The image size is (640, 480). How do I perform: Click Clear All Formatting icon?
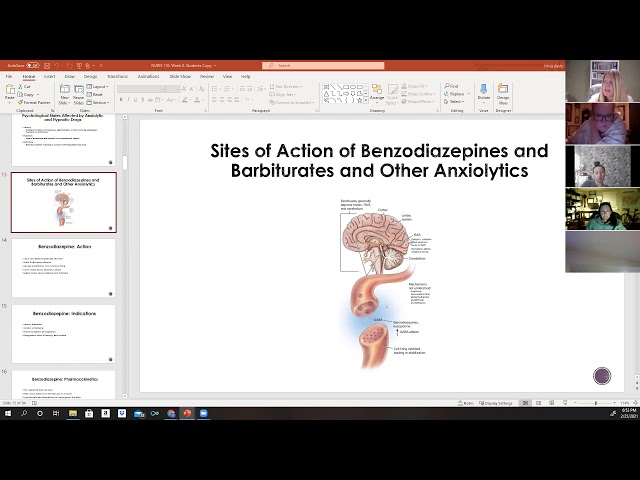pyautogui.click(x=202, y=89)
